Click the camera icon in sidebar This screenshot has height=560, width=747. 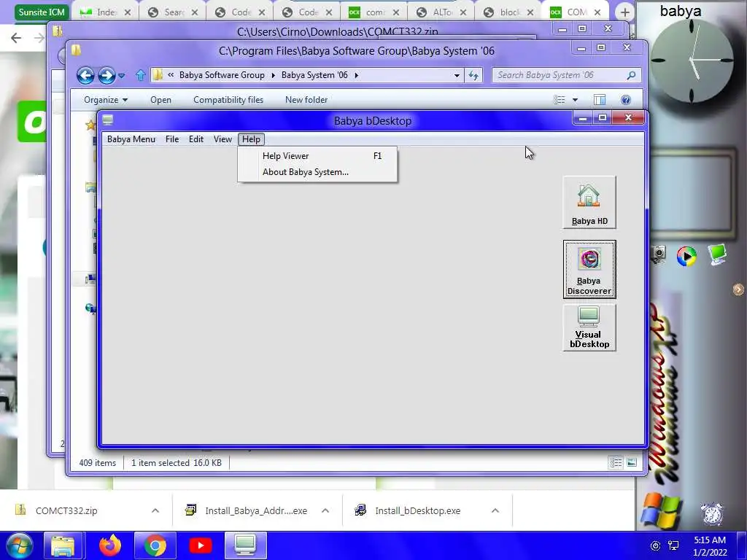tap(659, 254)
